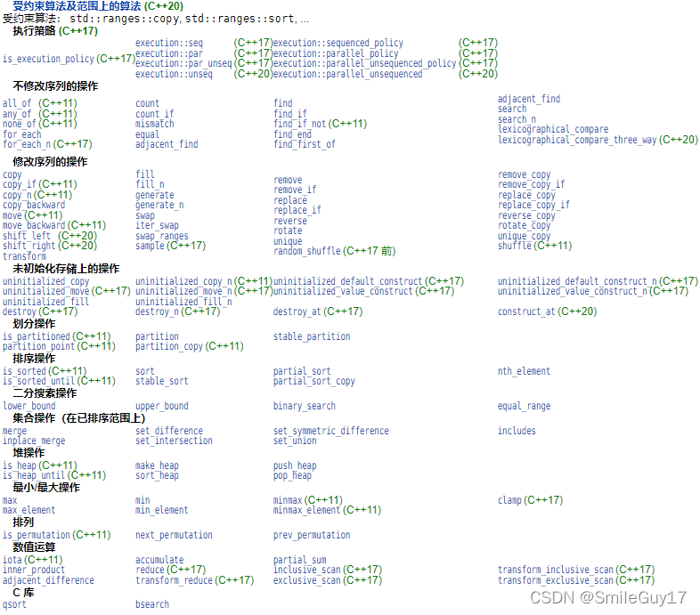Open the shift_right link
Screen dimensions: 700x615
click(x=28, y=246)
